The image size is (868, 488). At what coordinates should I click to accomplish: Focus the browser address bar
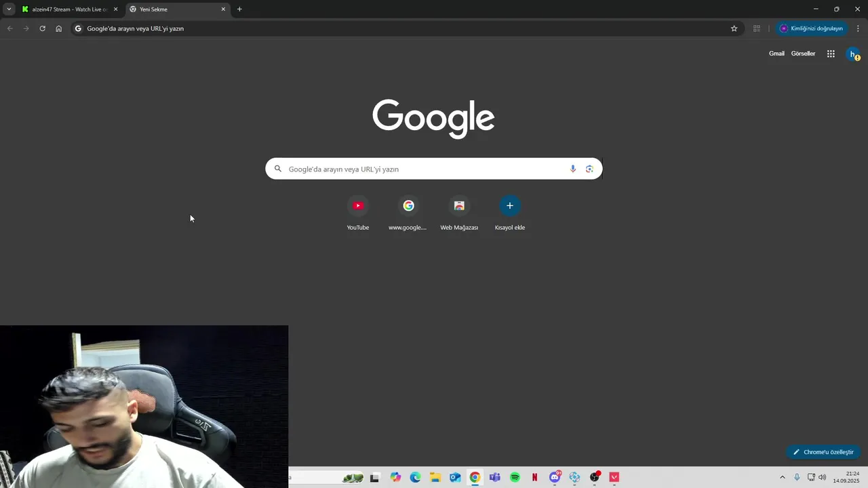click(406, 28)
